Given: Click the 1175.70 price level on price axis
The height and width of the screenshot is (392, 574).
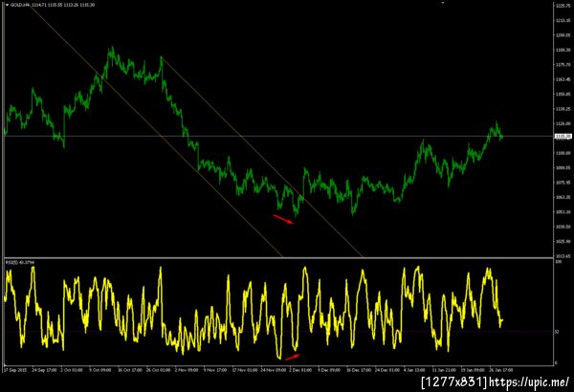Looking at the screenshot, I should [x=563, y=65].
